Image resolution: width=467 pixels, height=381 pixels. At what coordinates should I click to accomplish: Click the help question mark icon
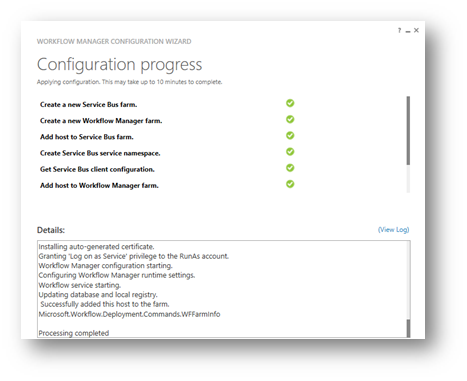coord(399,30)
